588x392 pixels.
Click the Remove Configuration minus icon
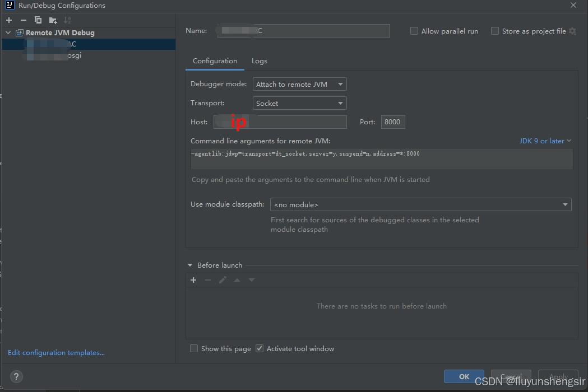point(24,20)
